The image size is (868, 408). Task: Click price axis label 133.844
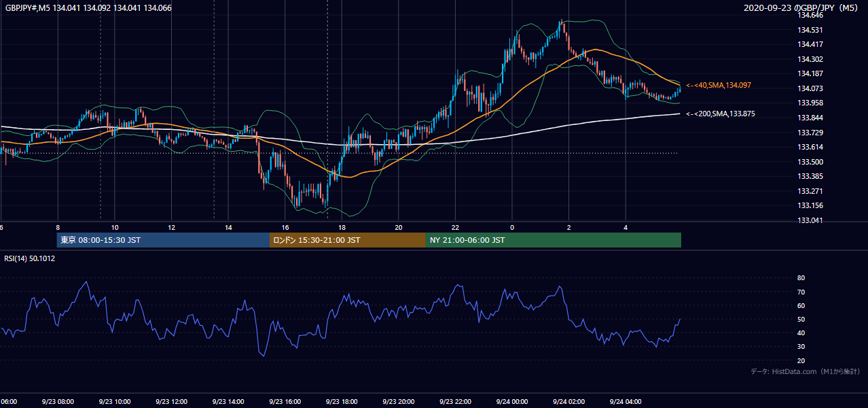tap(810, 118)
